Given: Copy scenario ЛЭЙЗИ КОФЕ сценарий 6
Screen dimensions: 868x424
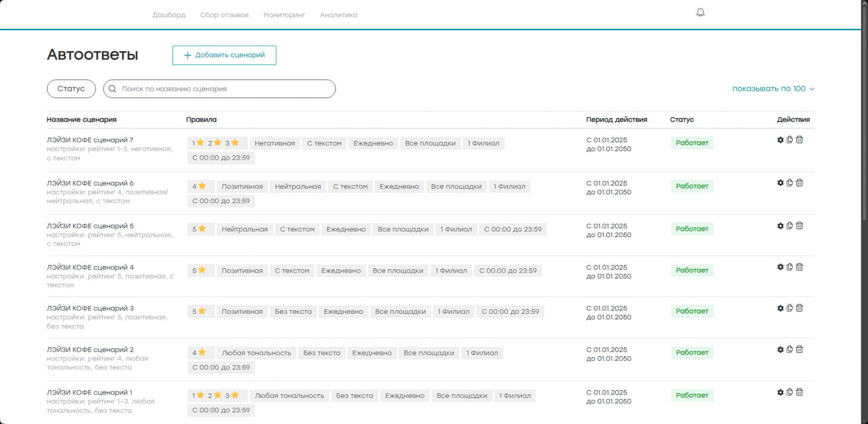Looking at the screenshot, I should [790, 183].
